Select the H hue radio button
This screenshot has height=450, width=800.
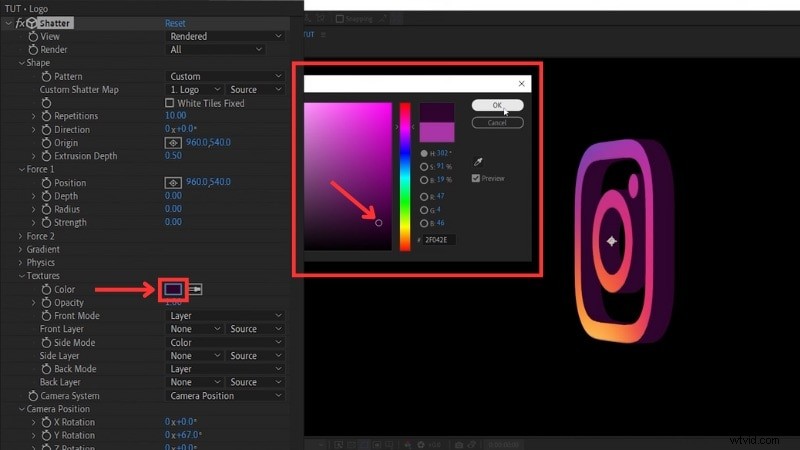(x=424, y=153)
